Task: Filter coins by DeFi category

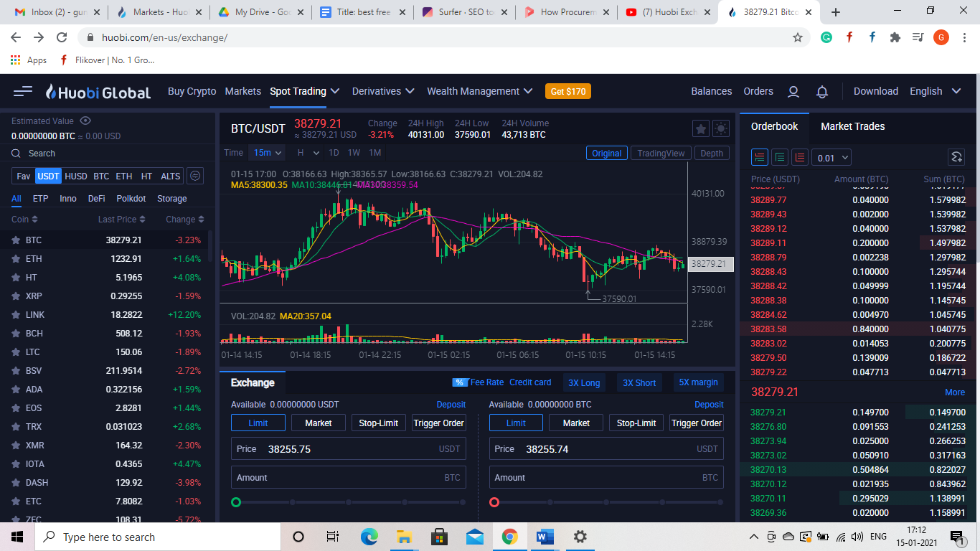Action: click(x=96, y=199)
